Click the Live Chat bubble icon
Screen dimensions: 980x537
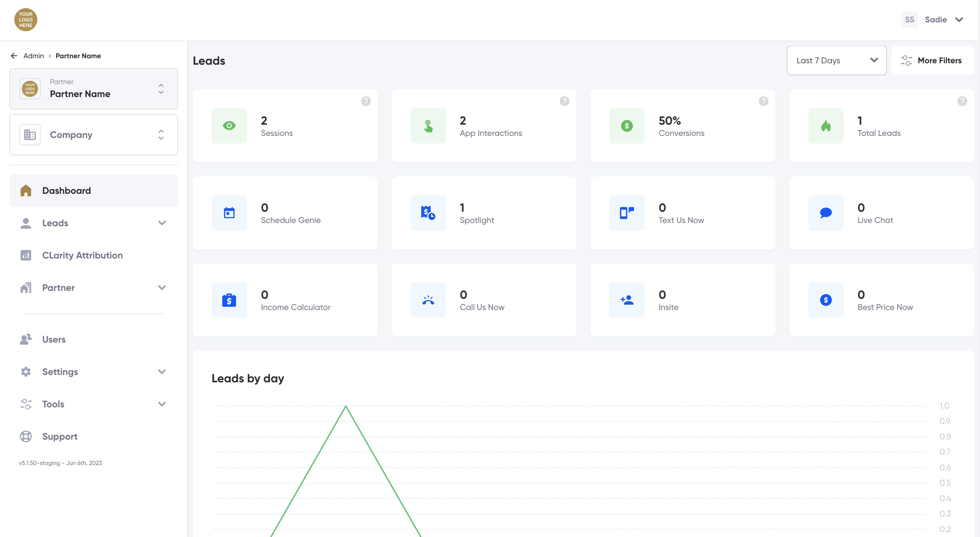[x=826, y=213]
